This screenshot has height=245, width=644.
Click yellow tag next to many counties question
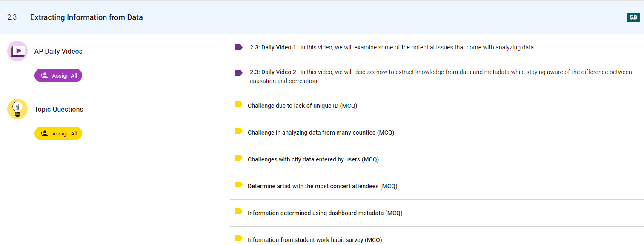coord(238,131)
